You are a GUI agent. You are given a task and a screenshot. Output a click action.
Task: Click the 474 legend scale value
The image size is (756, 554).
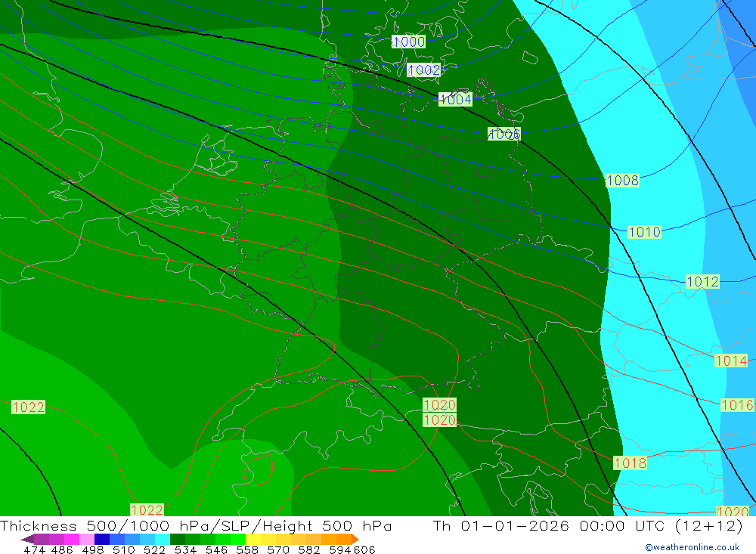pos(34,550)
